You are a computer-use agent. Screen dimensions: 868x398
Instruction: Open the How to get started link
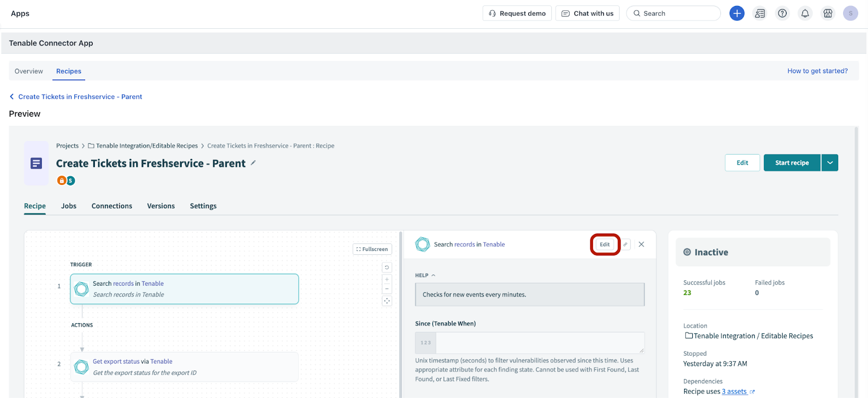coord(818,71)
